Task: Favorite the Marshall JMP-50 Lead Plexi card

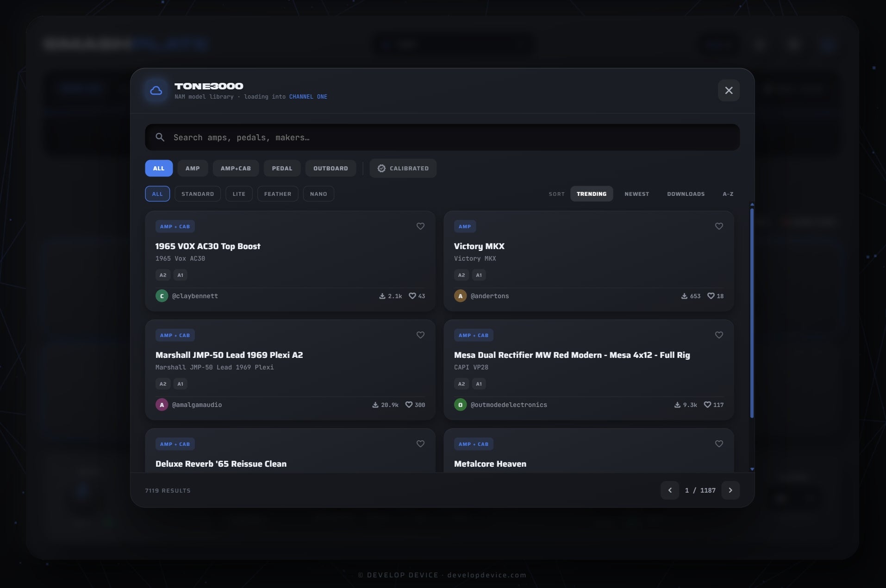Action: tap(420, 335)
